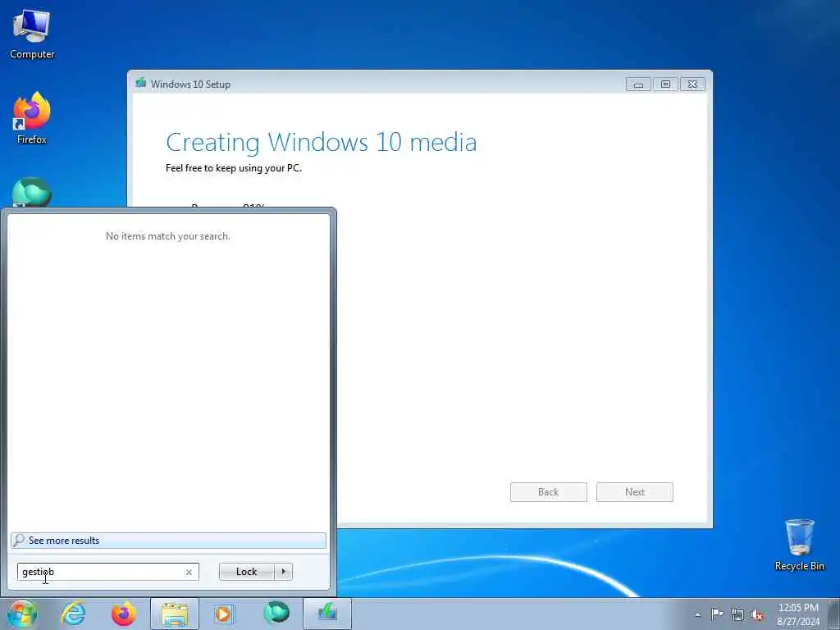The image size is (840, 630).
Task: Launch Firefox from the taskbar
Action: (123, 614)
